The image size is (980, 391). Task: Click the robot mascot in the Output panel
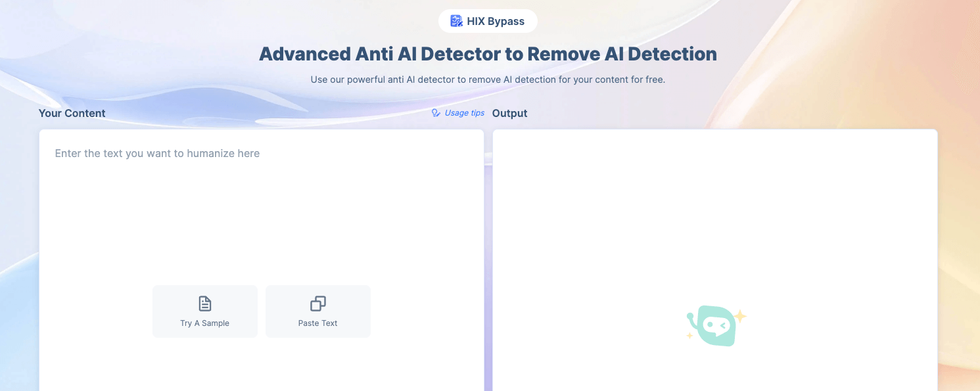(714, 324)
